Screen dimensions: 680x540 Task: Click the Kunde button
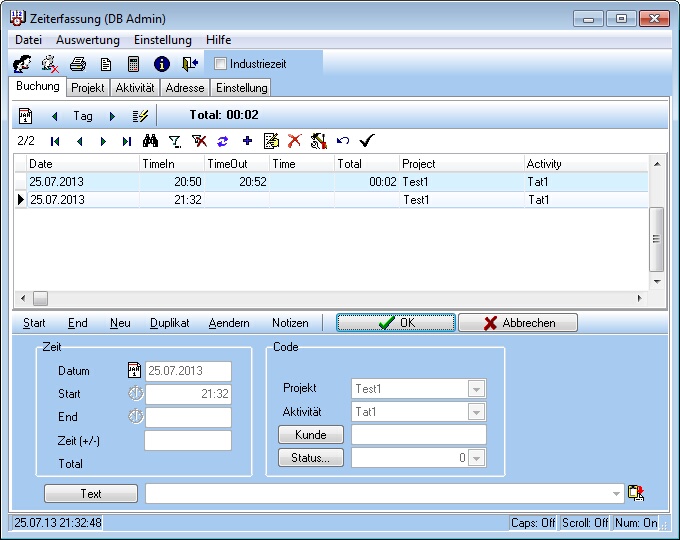(310, 435)
